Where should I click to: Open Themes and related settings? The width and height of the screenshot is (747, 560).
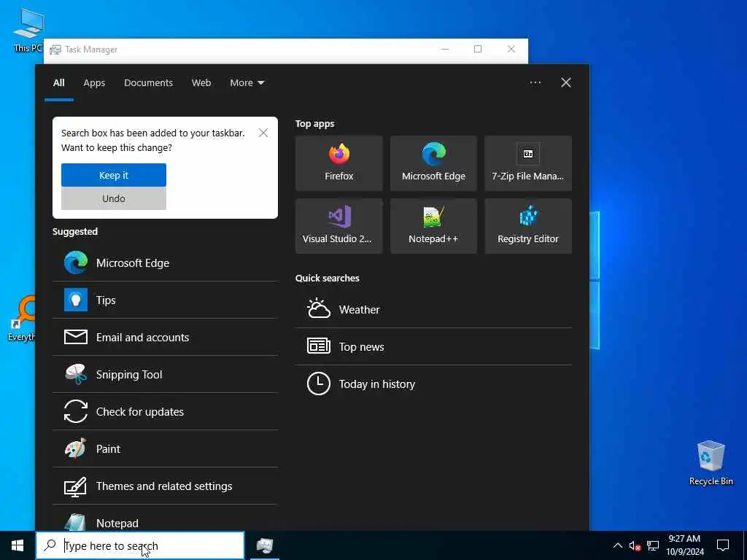(x=165, y=486)
